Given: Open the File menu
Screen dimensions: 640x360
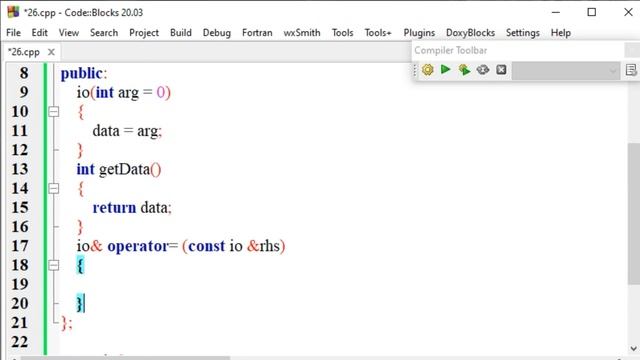Looking at the screenshot, I should pos(13,33).
